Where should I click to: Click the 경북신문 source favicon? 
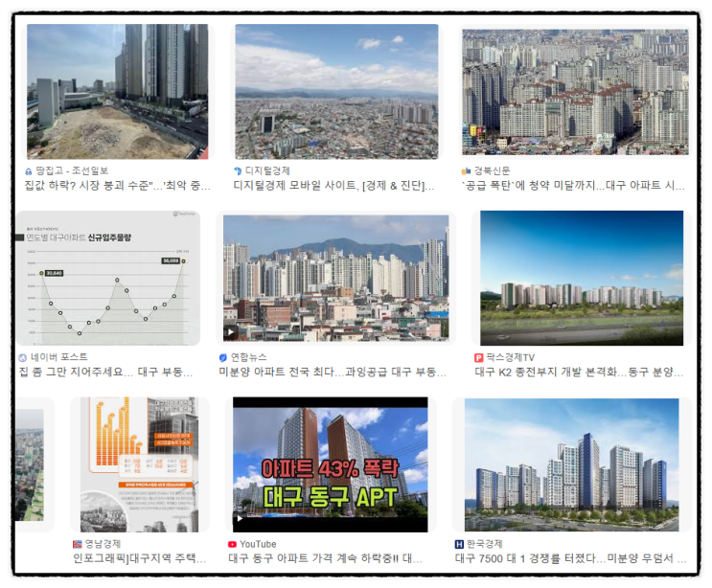[x=466, y=171]
